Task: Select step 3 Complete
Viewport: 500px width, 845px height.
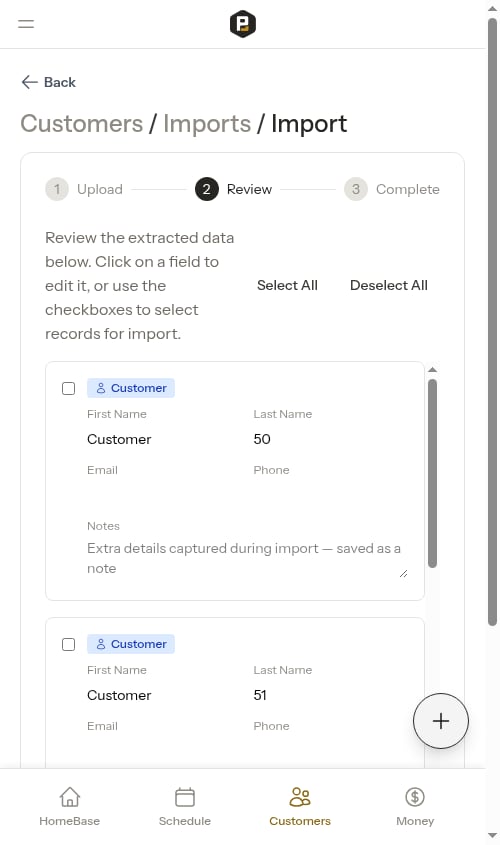Action: coord(392,189)
